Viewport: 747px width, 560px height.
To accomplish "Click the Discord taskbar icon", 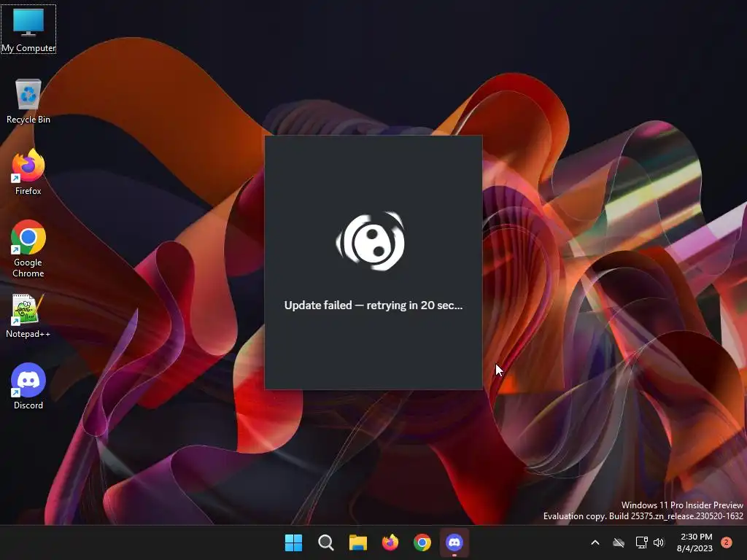I will pos(454,542).
